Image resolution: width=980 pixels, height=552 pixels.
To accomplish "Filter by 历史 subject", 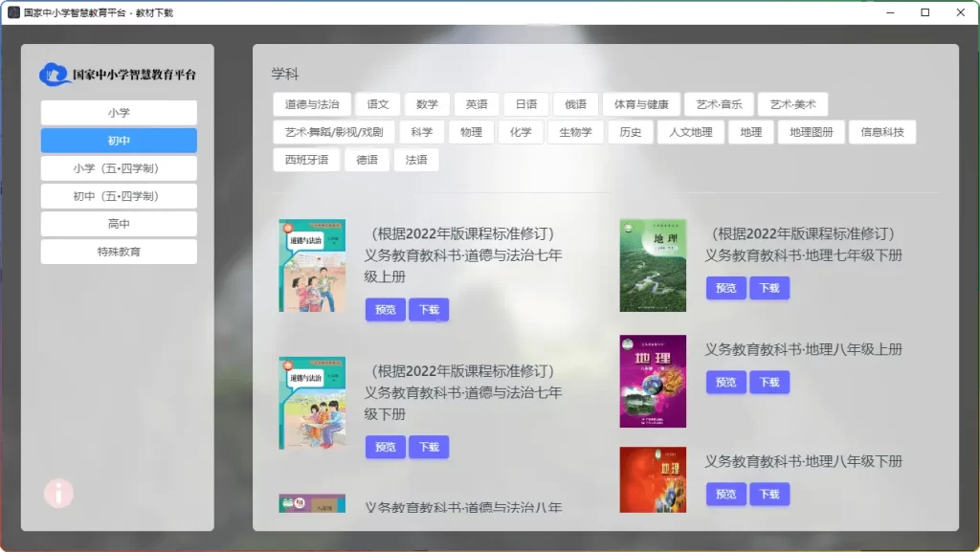I will [630, 132].
